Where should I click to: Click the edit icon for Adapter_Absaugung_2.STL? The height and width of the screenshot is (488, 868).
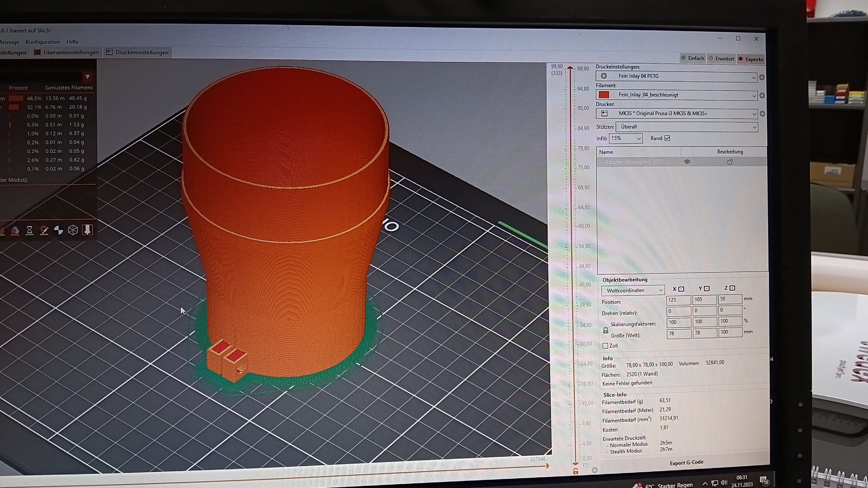tap(730, 162)
